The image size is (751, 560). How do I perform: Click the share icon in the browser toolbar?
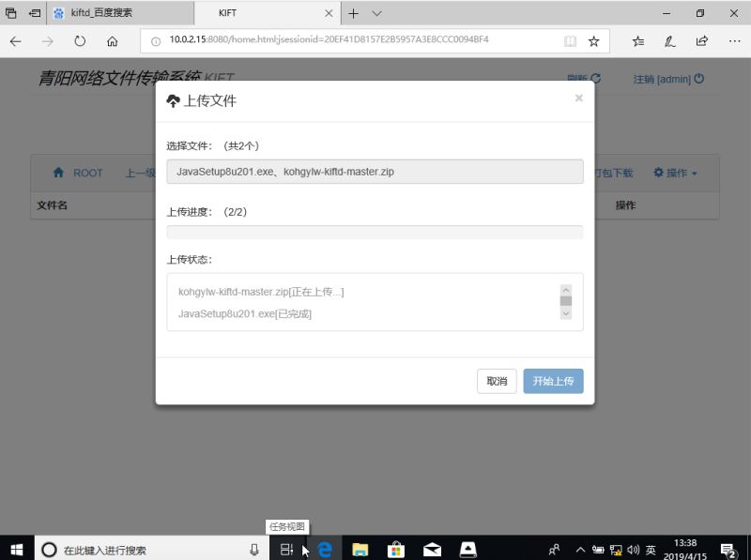pos(700,40)
